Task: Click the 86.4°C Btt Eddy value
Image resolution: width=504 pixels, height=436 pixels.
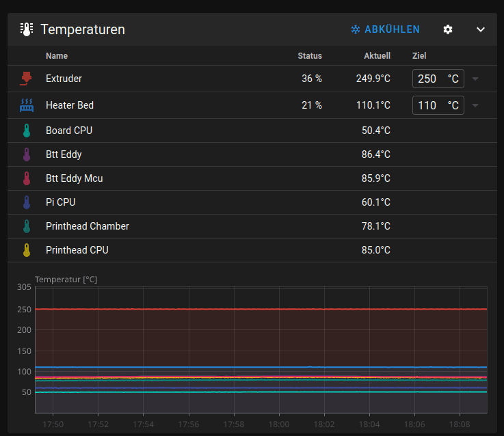Action: 376,154
